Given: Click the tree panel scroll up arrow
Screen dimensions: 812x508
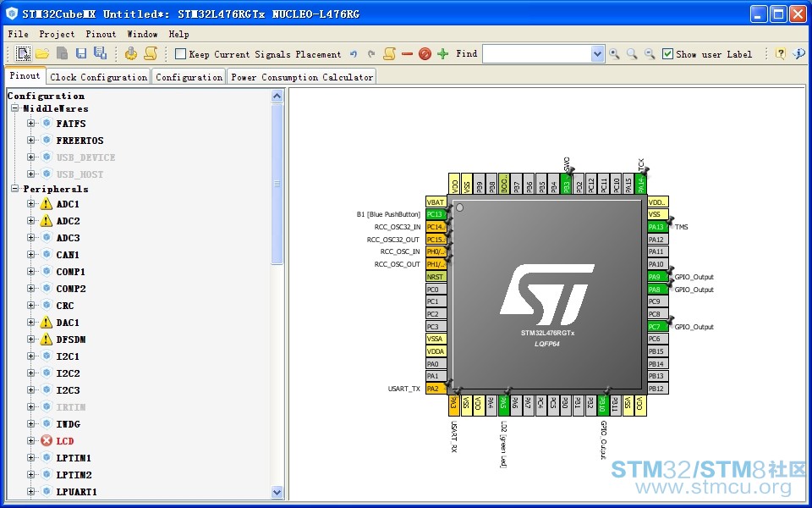Looking at the screenshot, I should 277,96.
